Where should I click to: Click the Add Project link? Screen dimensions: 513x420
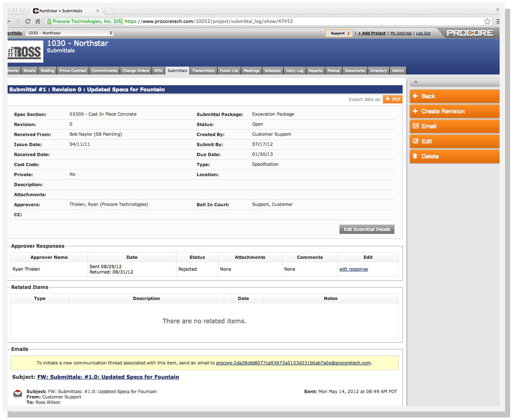click(372, 33)
